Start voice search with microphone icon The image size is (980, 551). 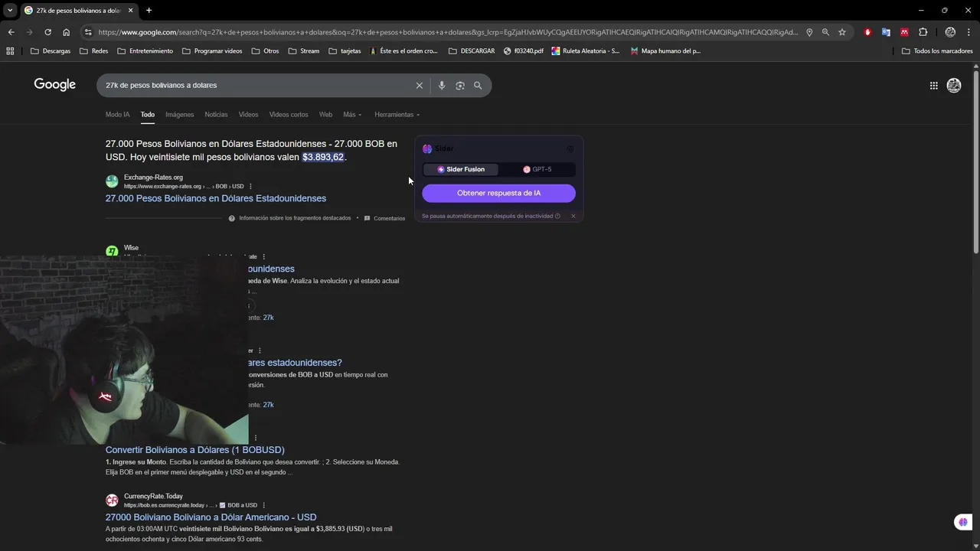[442, 86]
